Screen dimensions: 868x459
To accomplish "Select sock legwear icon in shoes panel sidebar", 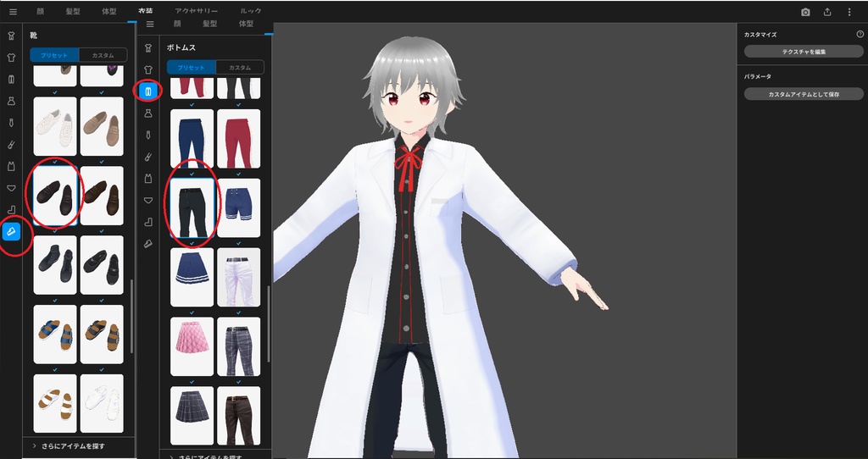I will coord(11,209).
